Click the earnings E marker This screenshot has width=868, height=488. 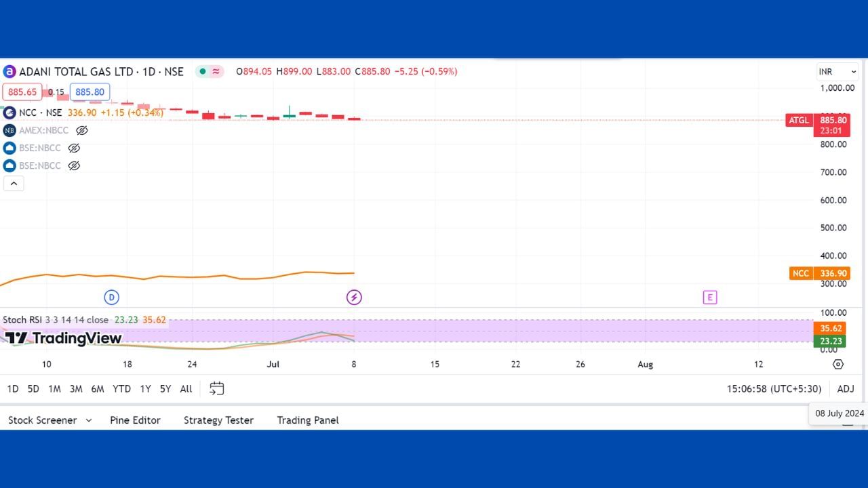(709, 297)
